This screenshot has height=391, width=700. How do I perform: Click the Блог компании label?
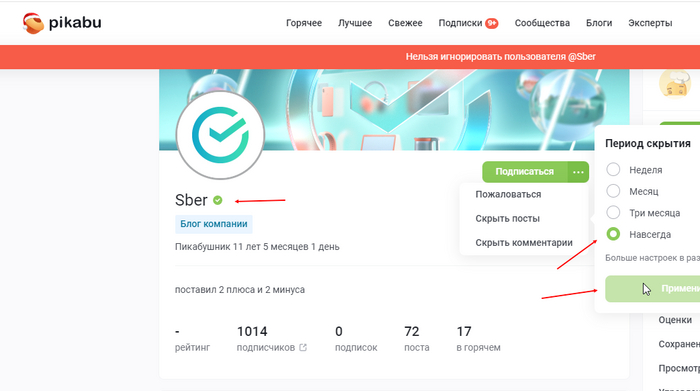point(213,224)
